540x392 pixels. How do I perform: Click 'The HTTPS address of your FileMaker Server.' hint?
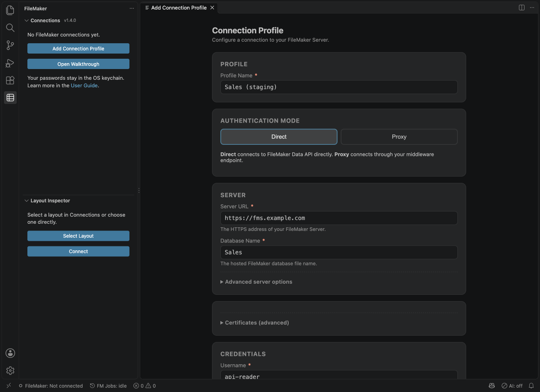[x=273, y=229]
